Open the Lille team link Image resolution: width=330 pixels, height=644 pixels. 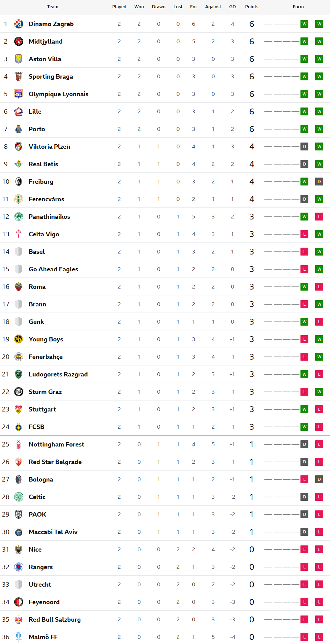click(35, 112)
